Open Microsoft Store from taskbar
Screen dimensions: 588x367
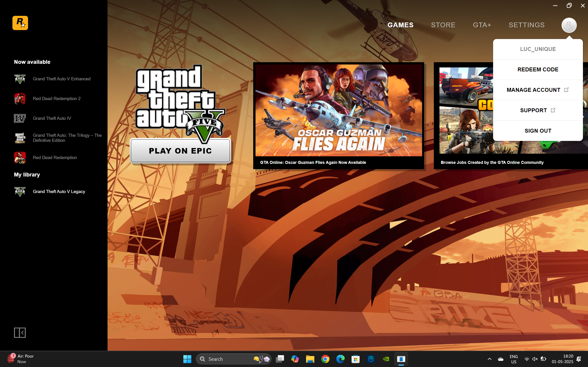pos(355,359)
